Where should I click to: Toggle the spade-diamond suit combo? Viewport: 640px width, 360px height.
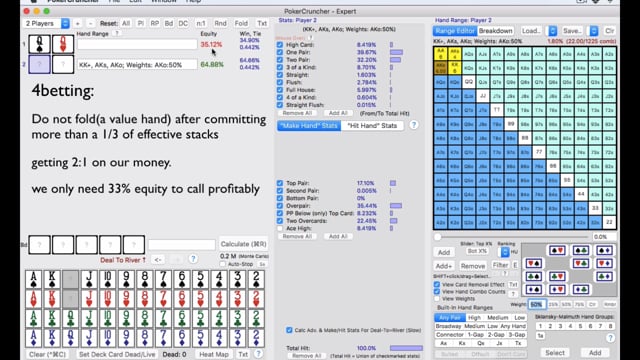[604, 250]
